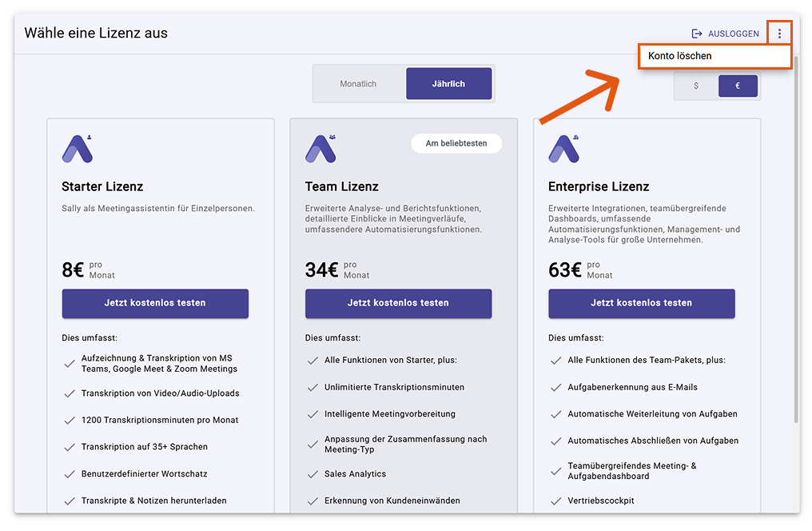Switch billing to Monatlich
This screenshot has width=812, height=531.
(358, 84)
